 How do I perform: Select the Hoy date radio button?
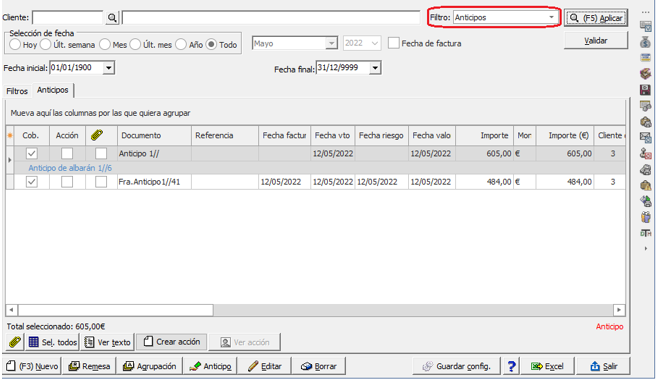click(x=15, y=44)
